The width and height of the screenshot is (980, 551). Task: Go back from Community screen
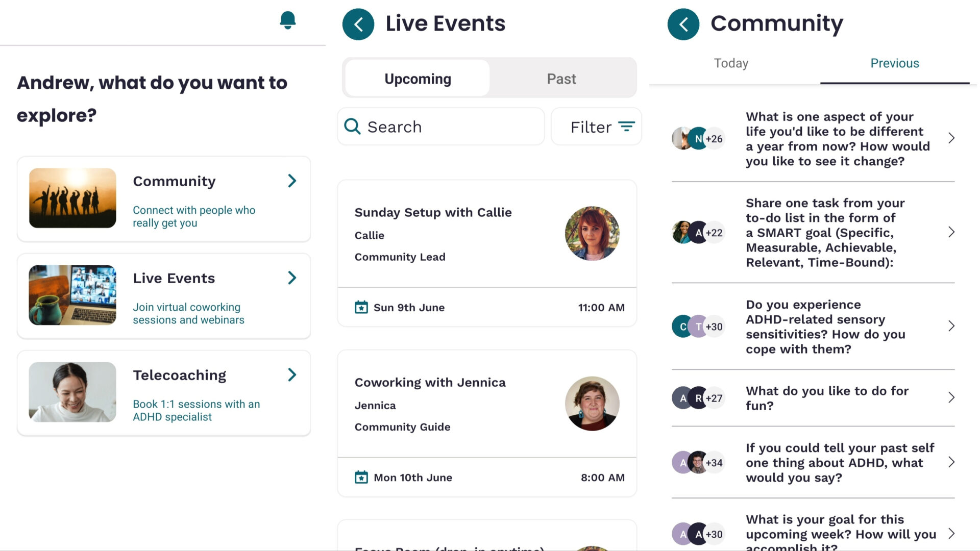click(x=683, y=24)
